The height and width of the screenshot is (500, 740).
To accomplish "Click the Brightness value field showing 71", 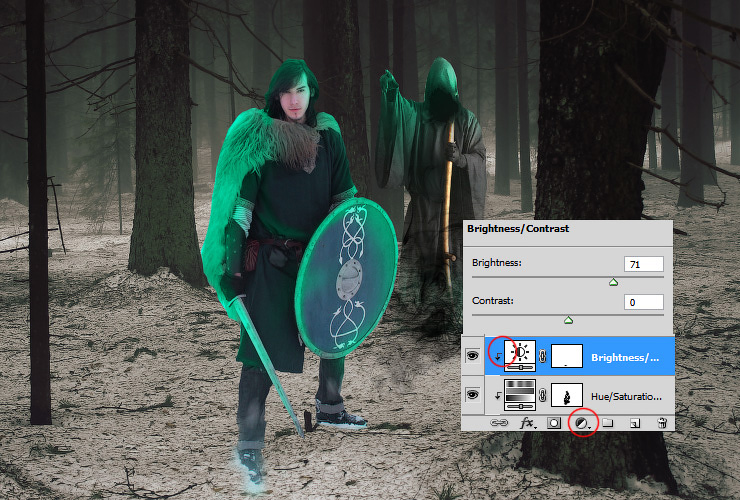I will tap(644, 264).
